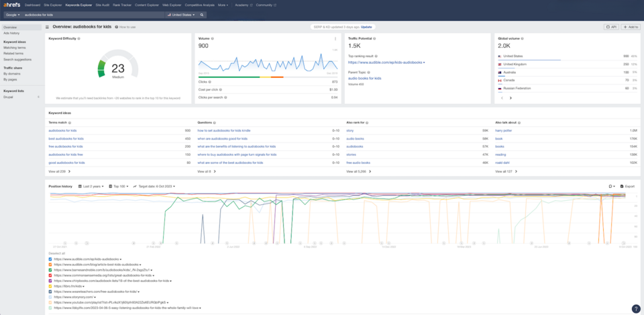Click info icon beside Also rank for
Viewport: 644px width, 315px height.
pos(367,122)
